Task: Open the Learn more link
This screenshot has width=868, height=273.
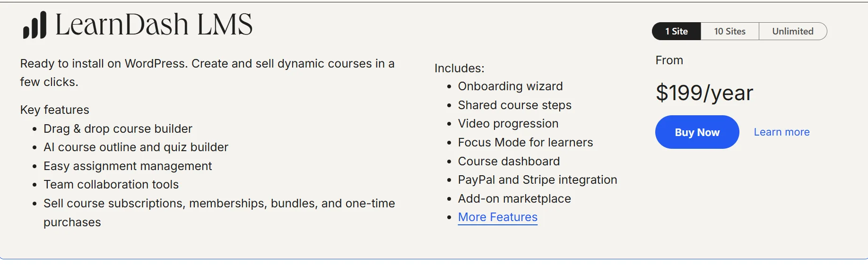Action: point(781,132)
